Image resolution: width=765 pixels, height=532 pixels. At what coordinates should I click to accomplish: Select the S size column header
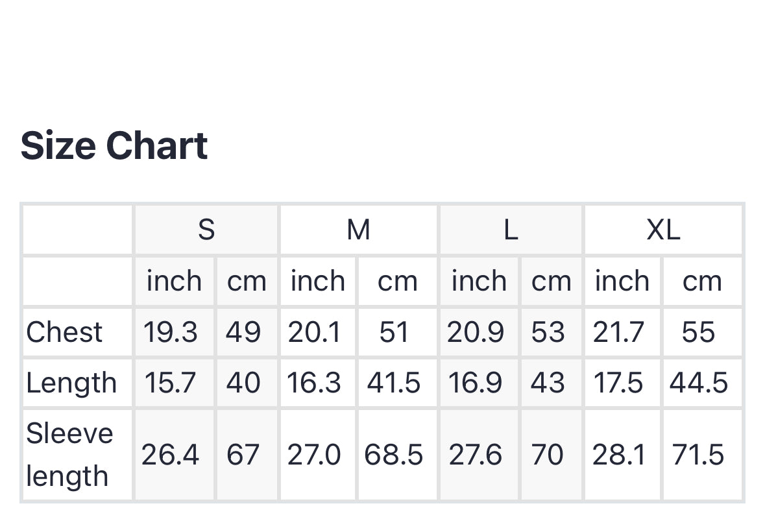coord(206,230)
